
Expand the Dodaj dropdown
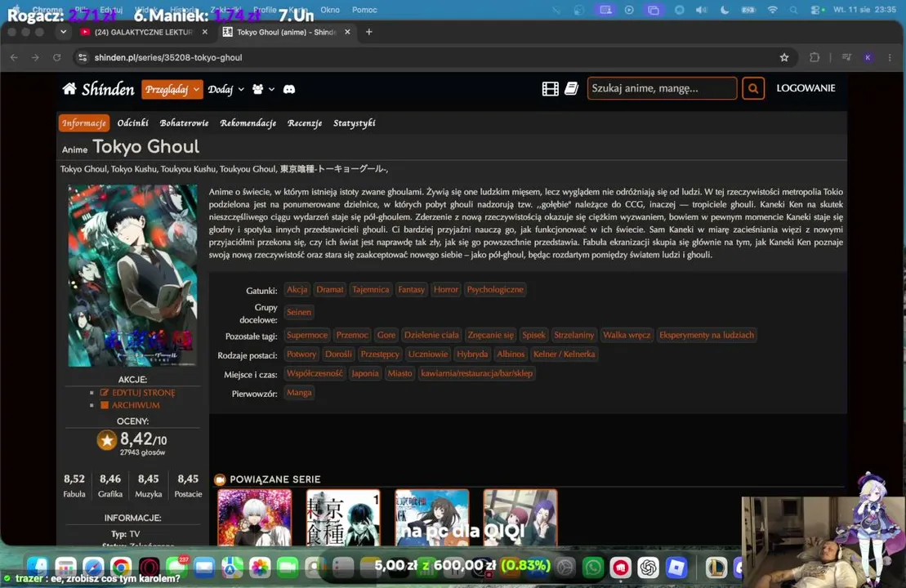coord(226,89)
